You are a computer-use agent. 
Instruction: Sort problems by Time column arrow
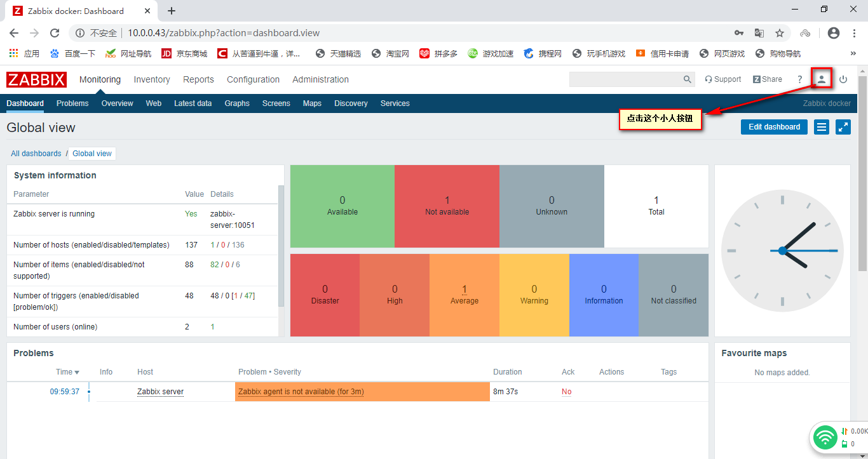pos(77,372)
